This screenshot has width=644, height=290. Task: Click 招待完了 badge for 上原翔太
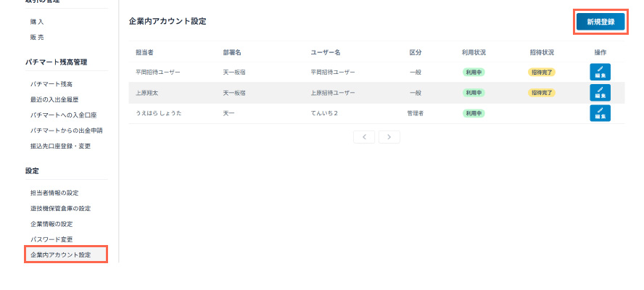tap(542, 93)
